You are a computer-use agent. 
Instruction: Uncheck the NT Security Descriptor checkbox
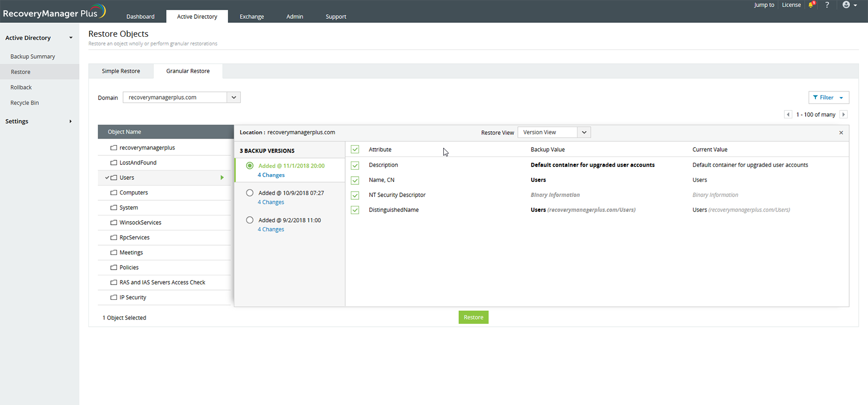click(355, 195)
